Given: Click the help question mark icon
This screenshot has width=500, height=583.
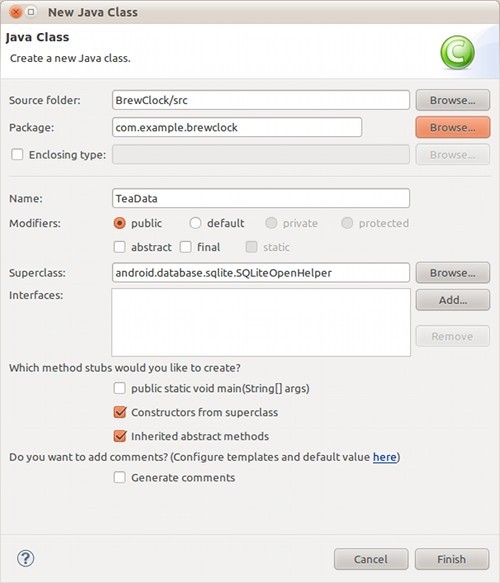Looking at the screenshot, I should (x=26, y=558).
